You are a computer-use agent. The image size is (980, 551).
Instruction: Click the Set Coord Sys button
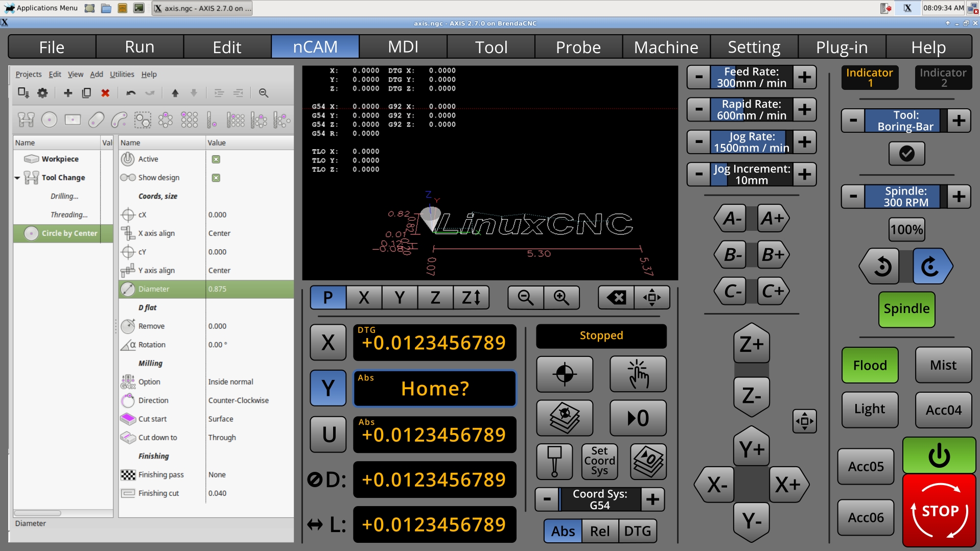coord(599,462)
